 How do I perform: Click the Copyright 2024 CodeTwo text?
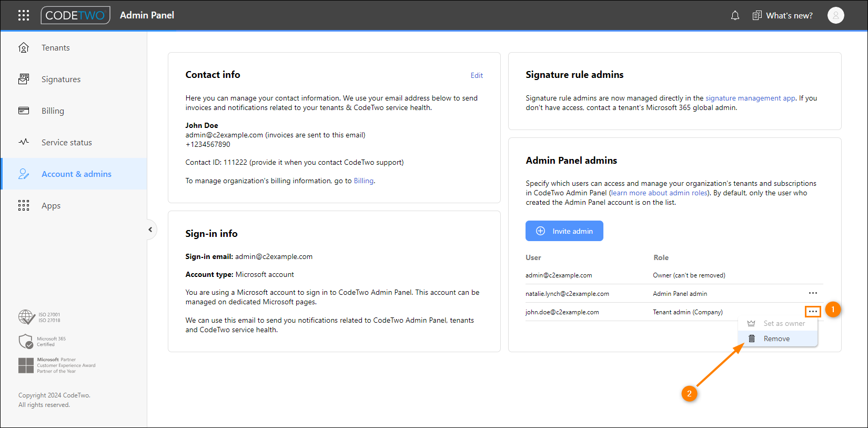[x=54, y=395]
